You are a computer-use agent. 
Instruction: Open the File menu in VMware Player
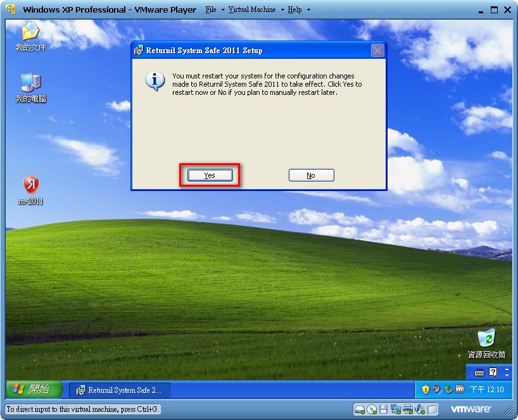tap(211, 9)
